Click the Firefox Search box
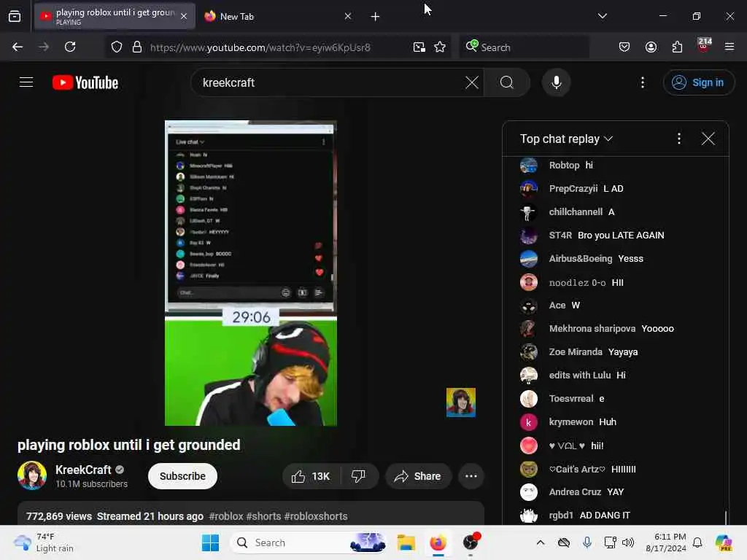Screen dimensions: 747x560 tap(524, 47)
